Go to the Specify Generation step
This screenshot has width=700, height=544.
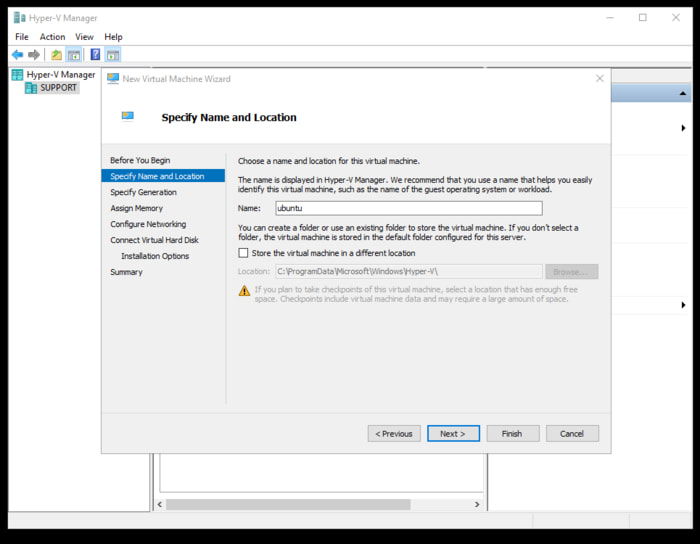[143, 192]
